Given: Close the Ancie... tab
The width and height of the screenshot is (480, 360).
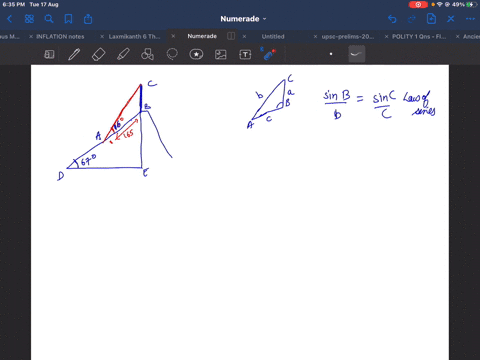Looking at the screenshot, I should [458, 37].
